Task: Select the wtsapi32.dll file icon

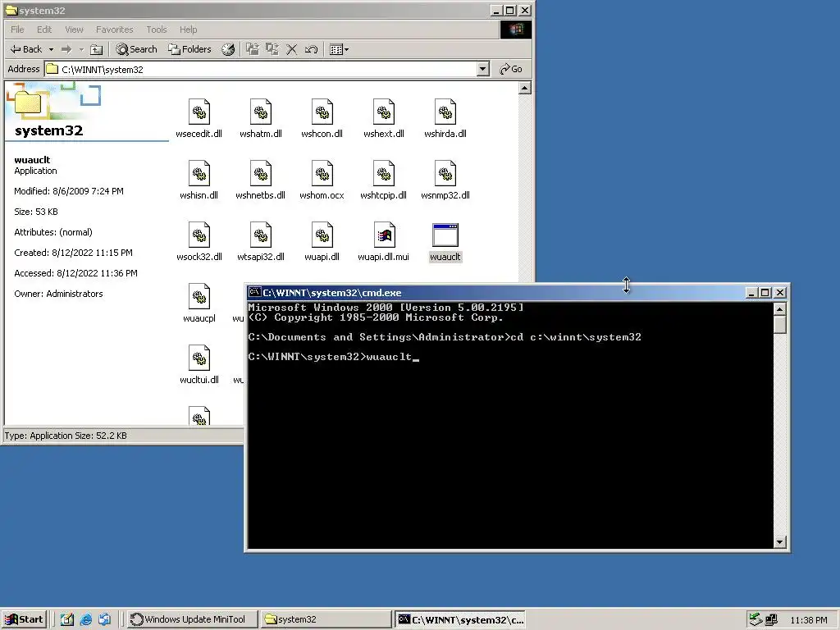Action: coord(261,235)
